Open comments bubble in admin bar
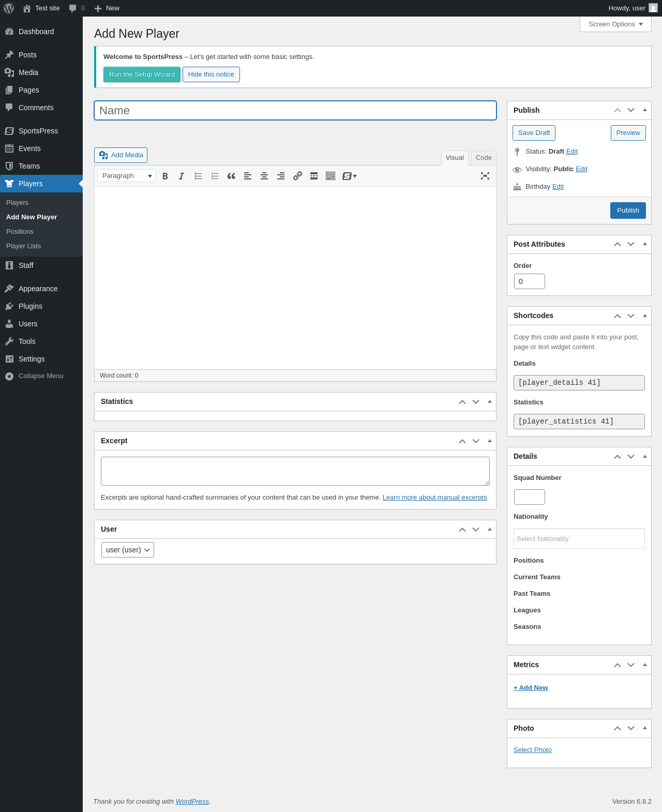This screenshot has width=662, height=812. point(77,8)
